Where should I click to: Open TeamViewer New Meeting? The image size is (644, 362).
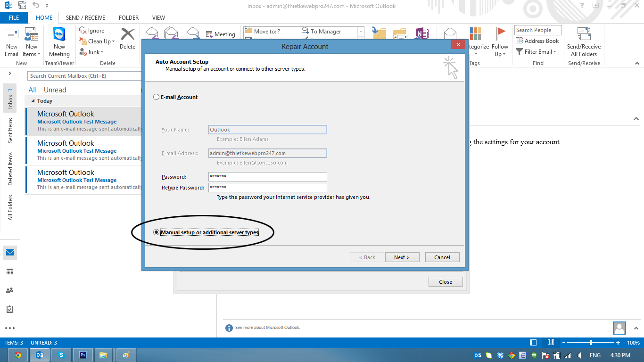59,42
